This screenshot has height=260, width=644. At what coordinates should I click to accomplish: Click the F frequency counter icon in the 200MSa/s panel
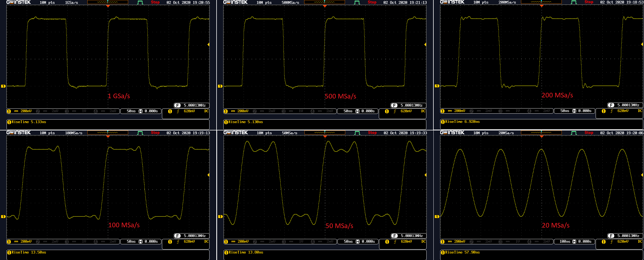click(x=611, y=105)
